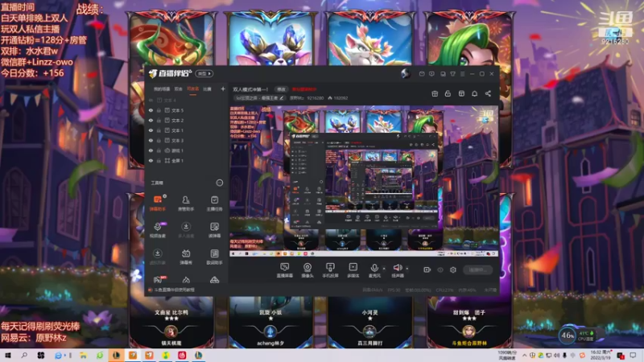Show the hidden 文本 4 layer

click(151, 100)
